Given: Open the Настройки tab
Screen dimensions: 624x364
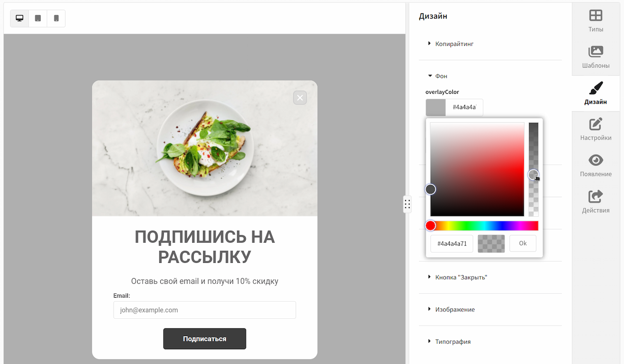Looking at the screenshot, I should pos(595,130).
